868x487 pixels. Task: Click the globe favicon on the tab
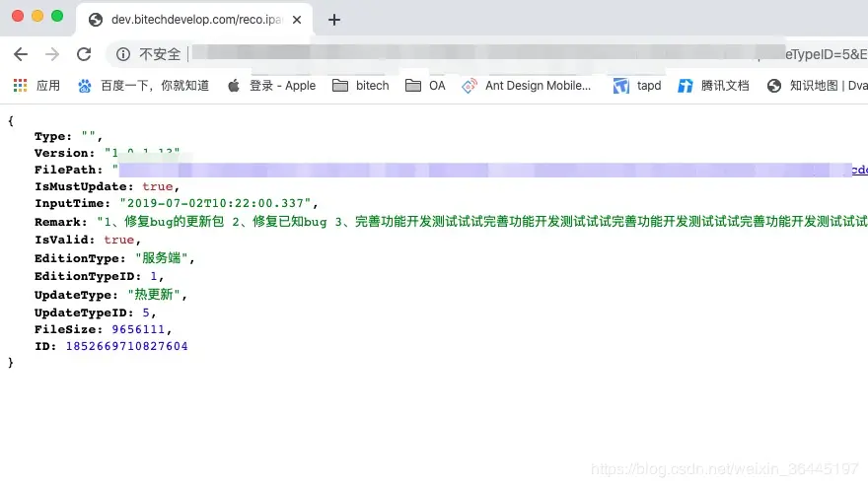pos(96,20)
